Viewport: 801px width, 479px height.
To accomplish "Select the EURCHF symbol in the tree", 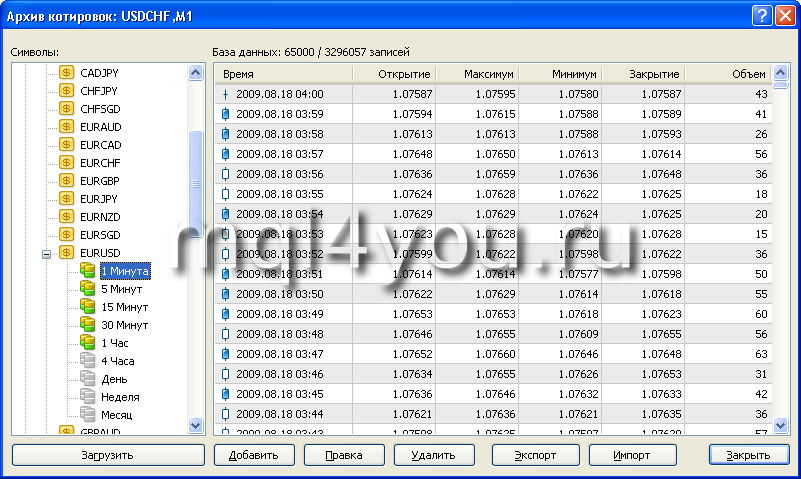I will click(100, 162).
